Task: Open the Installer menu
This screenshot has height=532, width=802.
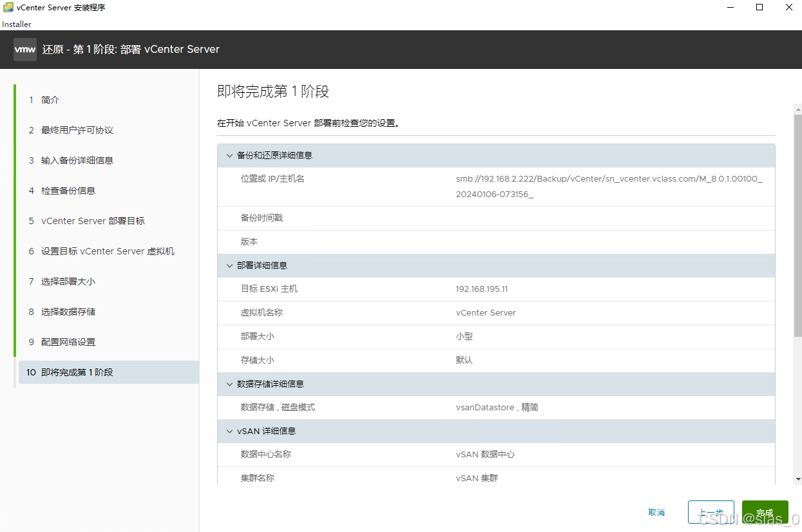Action: [17, 24]
